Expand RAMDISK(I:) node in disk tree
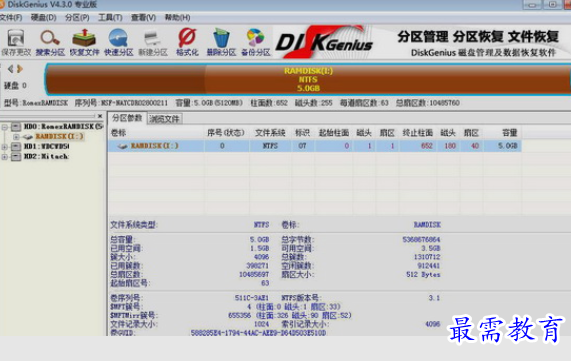The image size is (571, 361). [x=16, y=137]
